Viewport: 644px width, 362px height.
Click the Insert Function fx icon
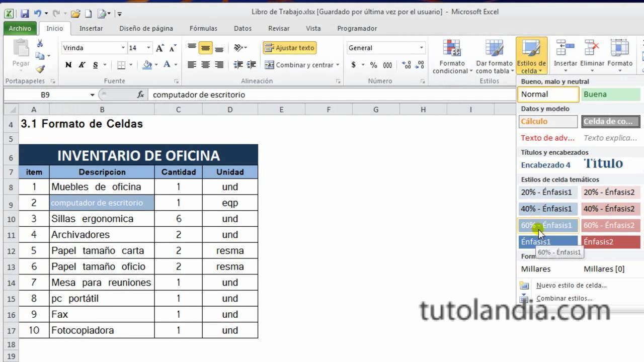[x=140, y=95]
